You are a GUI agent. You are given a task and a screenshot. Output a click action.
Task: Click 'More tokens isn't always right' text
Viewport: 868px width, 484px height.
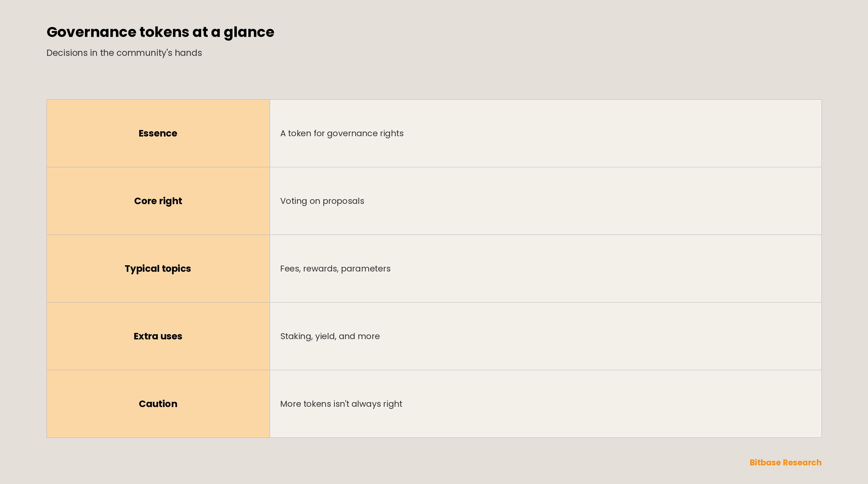pyautogui.click(x=341, y=404)
